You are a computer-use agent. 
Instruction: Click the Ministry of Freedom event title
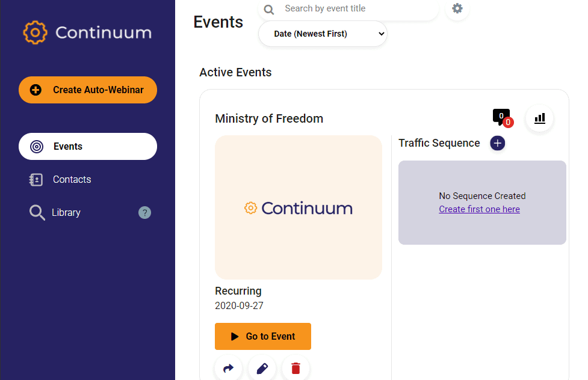coord(269,118)
